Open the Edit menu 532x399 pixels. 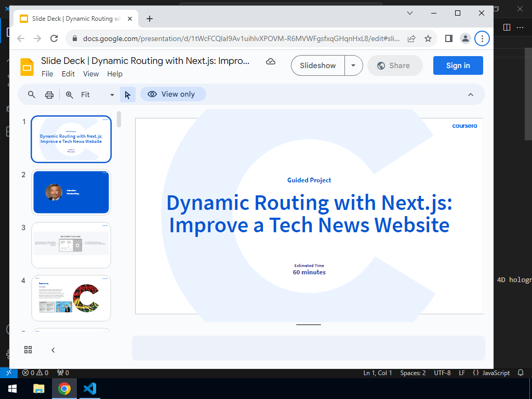(x=68, y=74)
